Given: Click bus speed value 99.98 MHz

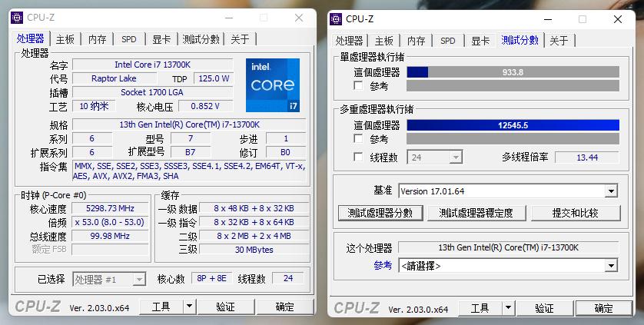Looking at the screenshot, I should [110, 236].
